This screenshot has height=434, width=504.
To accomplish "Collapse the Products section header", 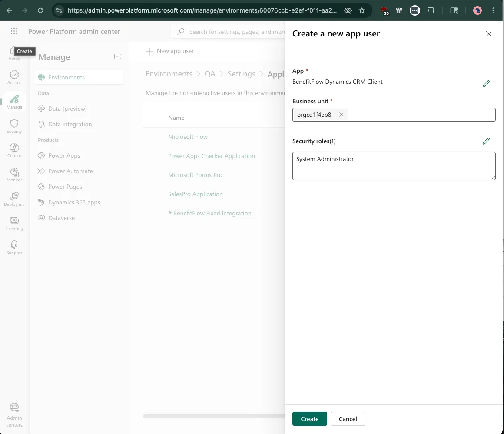I will (48, 140).
